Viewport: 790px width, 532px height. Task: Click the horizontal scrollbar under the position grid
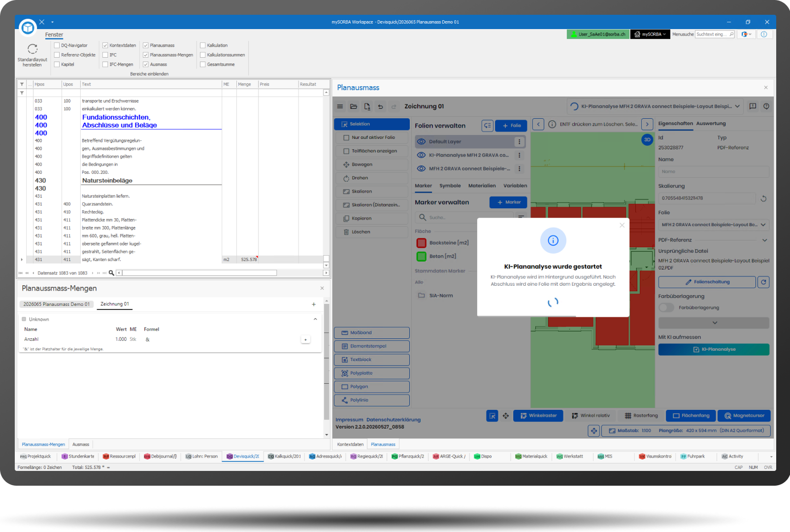199,273
